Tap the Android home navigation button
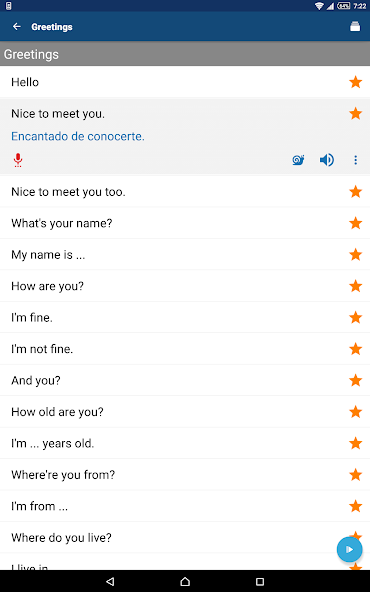Image resolution: width=370 pixels, height=592 pixels. (x=185, y=581)
